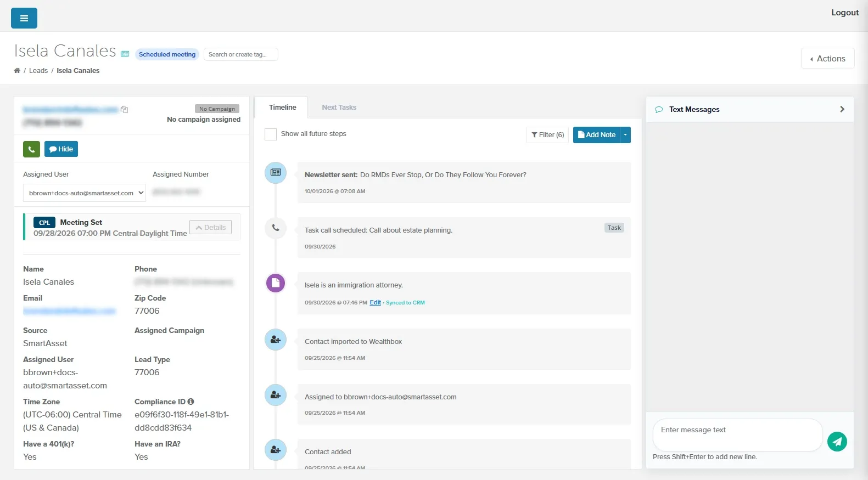Click the Text Messages chat bubble icon
The image size is (868, 480).
[x=659, y=110]
